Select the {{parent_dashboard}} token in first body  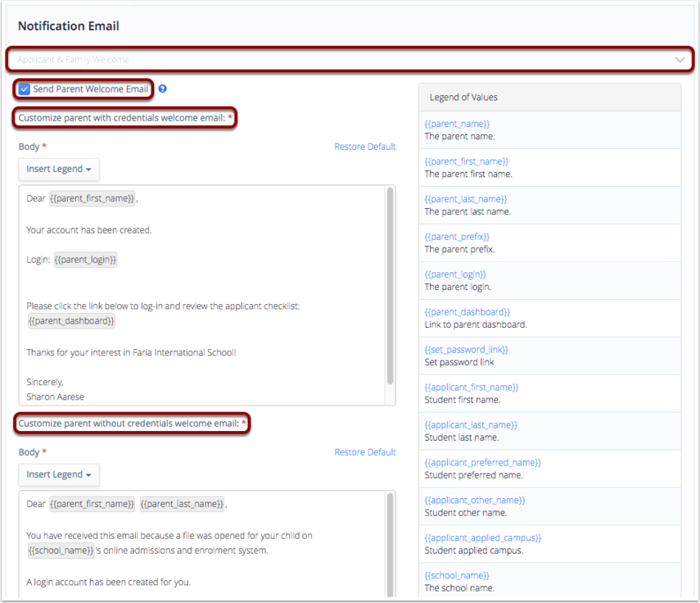click(71, 320)
